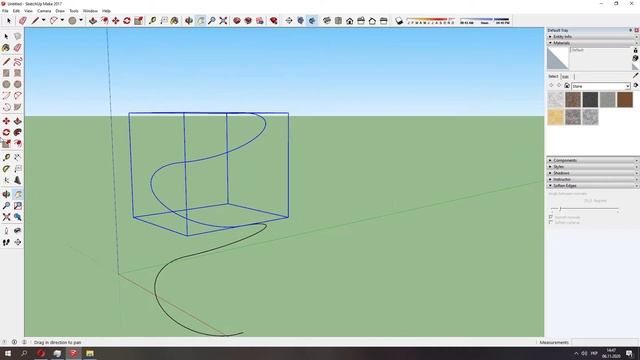Pick the Freehand drawing tool

[x=18, y=62]
